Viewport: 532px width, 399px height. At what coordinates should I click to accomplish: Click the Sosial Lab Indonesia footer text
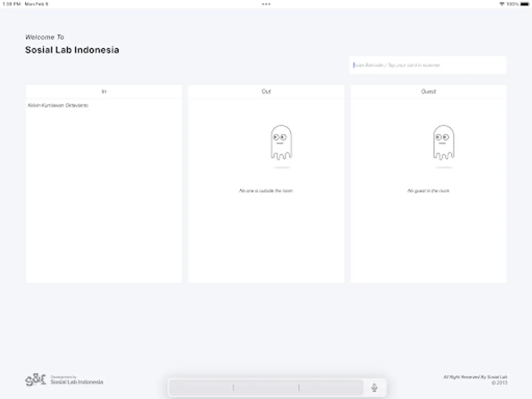point(77,381)
